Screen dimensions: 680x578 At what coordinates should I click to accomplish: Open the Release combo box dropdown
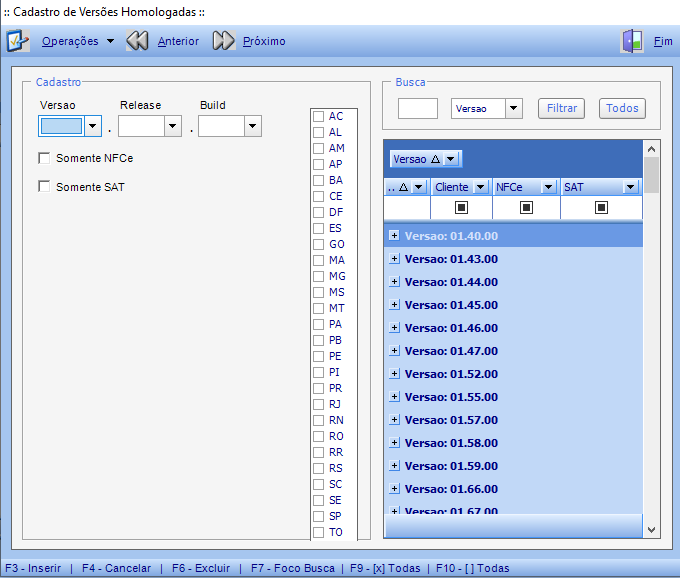click(173, 126)
